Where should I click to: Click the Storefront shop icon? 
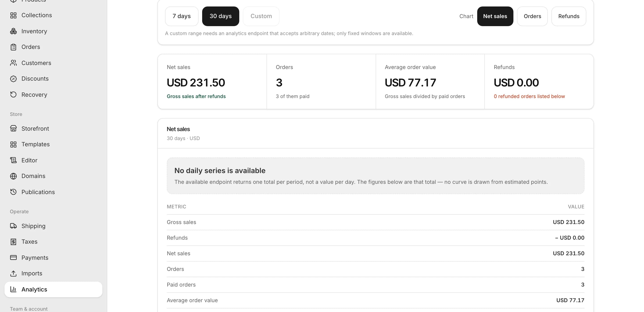(13, 129)
